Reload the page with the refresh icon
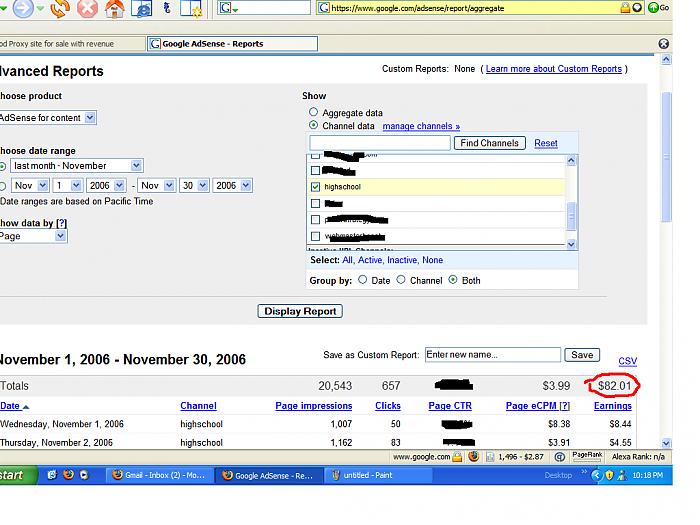This screenshot has width=700, height=525. [x=59, y=8]
